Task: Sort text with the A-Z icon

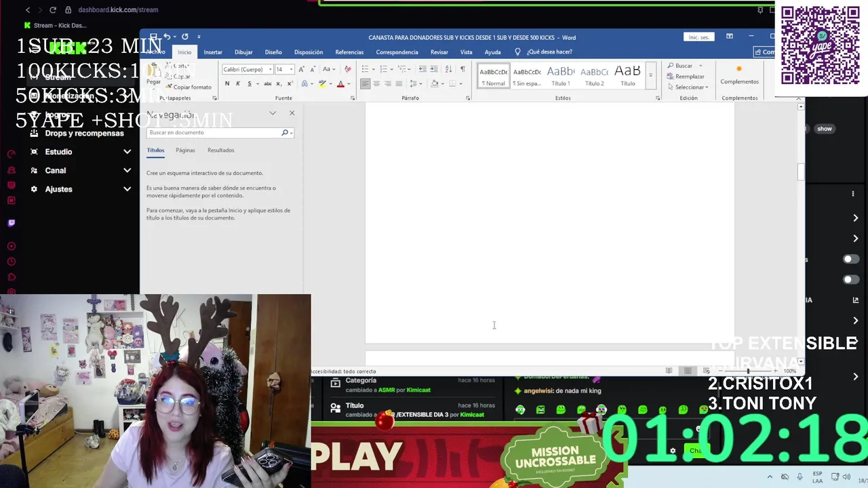Action: point(448,69)
